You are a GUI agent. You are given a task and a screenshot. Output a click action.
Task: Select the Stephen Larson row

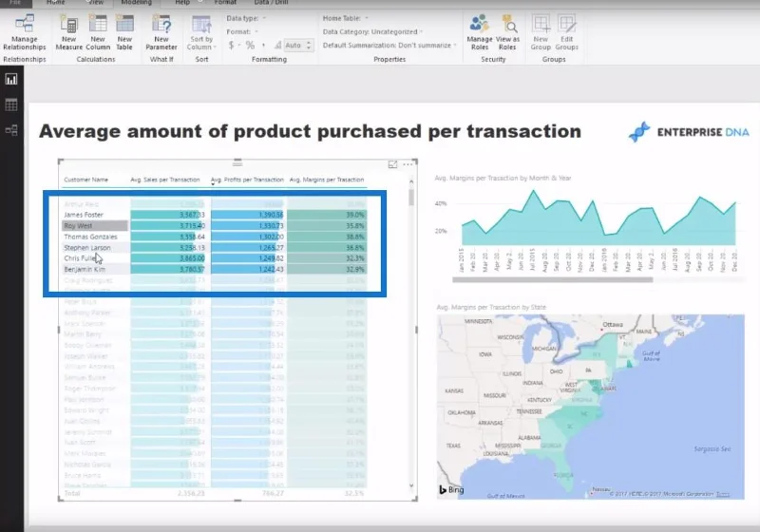(215, 248)
